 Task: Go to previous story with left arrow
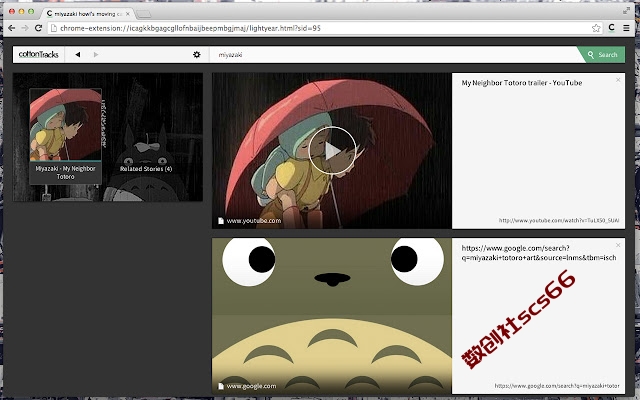pyautogui.click(x=78, y=54)
